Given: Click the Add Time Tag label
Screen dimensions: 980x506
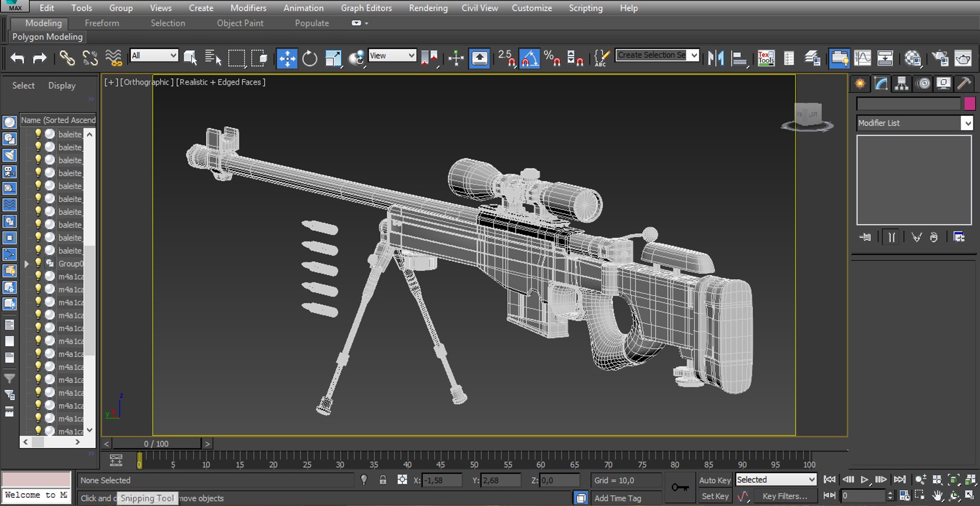Looking at the screenshot, I should click(x=618, y=498).
